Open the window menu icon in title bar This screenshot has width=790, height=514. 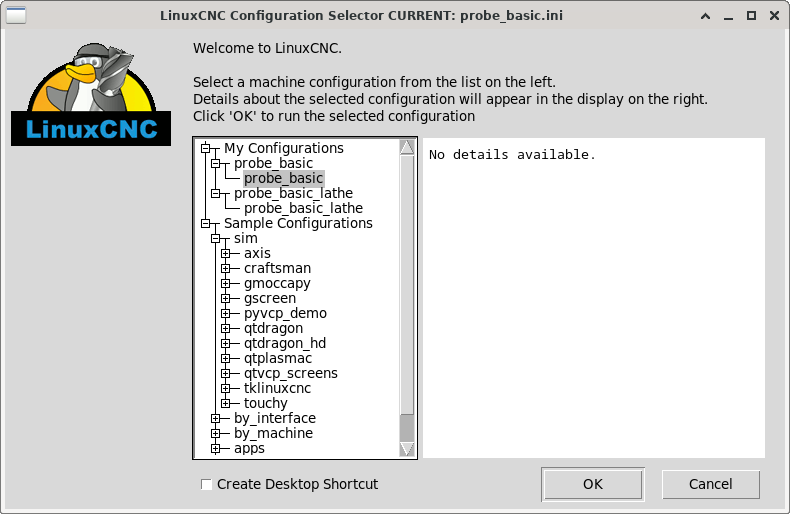click(16, 15)
